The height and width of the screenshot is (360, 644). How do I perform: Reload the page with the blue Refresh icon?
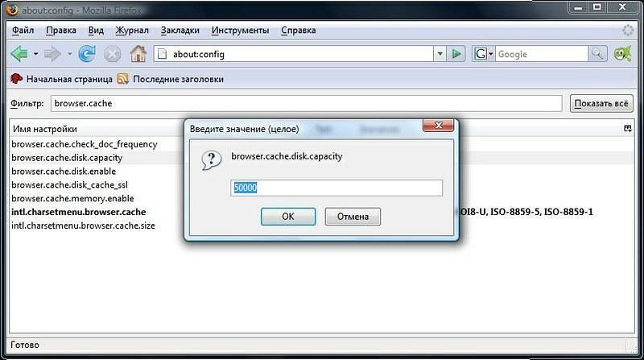pyautogui.click(x=87, y=54)
